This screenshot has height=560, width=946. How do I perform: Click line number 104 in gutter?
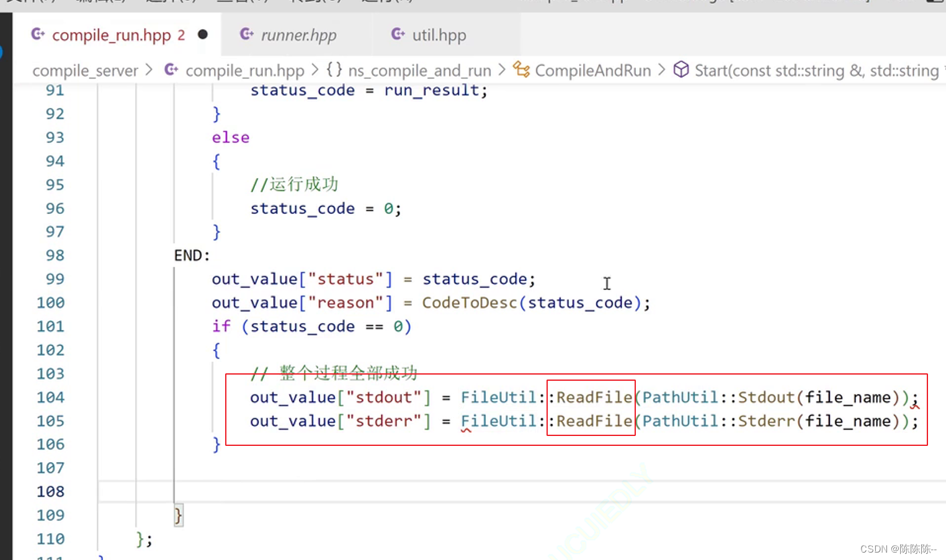point(50,398)
